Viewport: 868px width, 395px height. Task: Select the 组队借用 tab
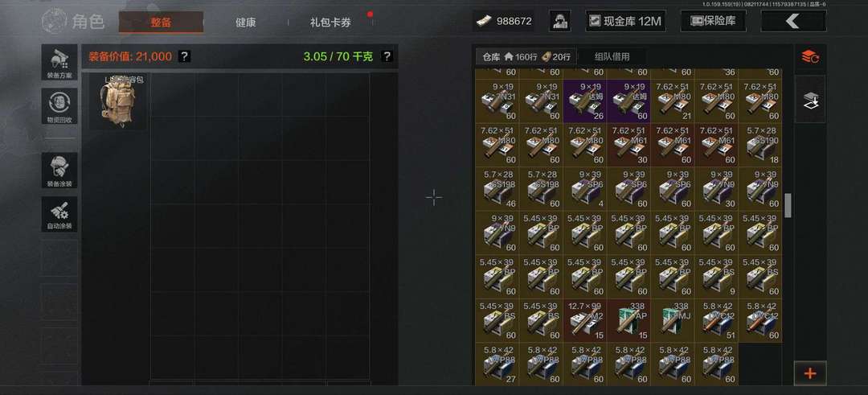pyautogui.click(x=612, y=56)
